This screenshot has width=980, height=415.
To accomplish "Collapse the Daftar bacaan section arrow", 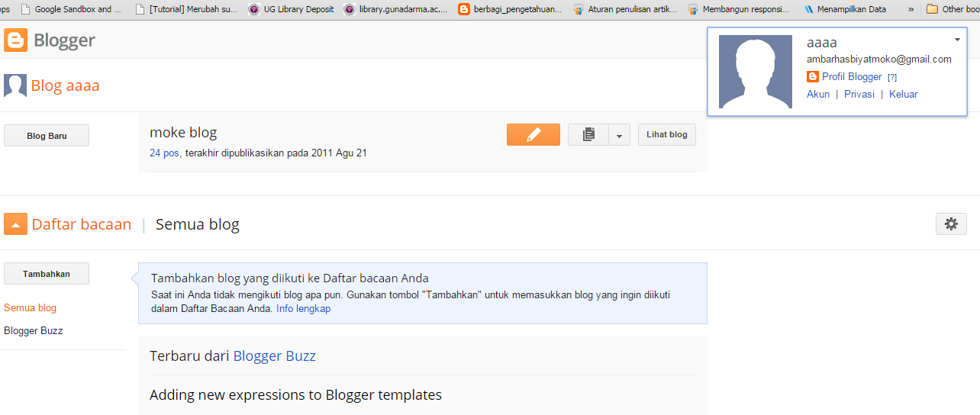I will (15, 224).
